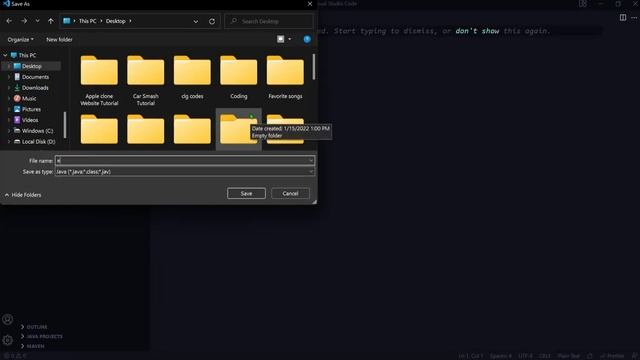Go back in the Save As dialog
This screenshot has height=360, width=640.
(9, 21)
